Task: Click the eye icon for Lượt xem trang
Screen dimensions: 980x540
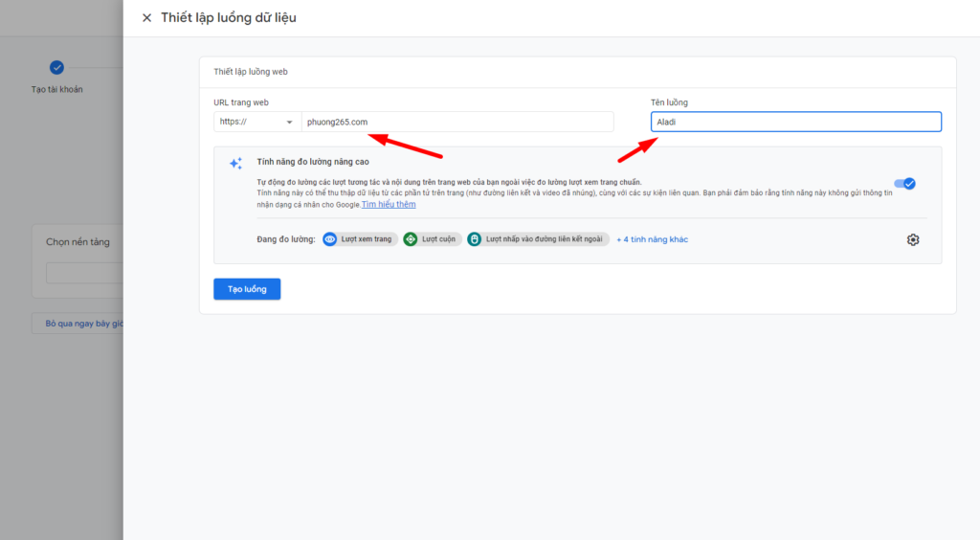Action: click(330, 239)
